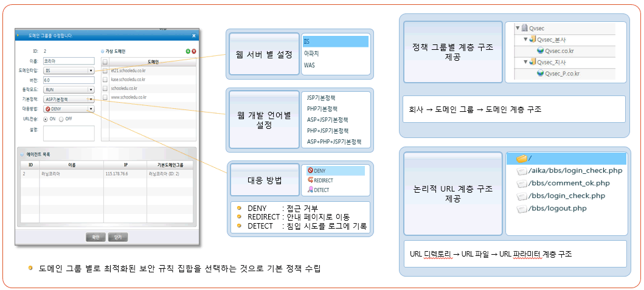644x290 pixels.
Task: Click the DENY prohibition icon in list
Action: (311, 171)
